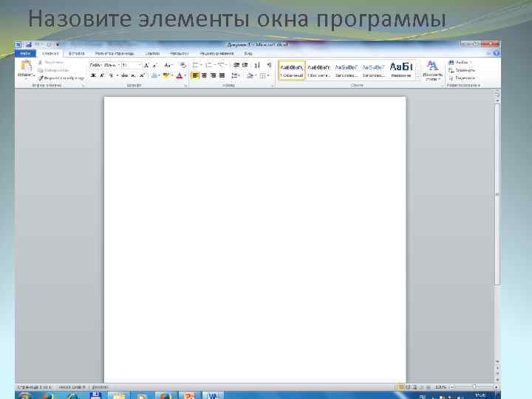
Task: Switch to the Вставка (Insert) tab
Action: pyautogui.click(x=76, y=53)
